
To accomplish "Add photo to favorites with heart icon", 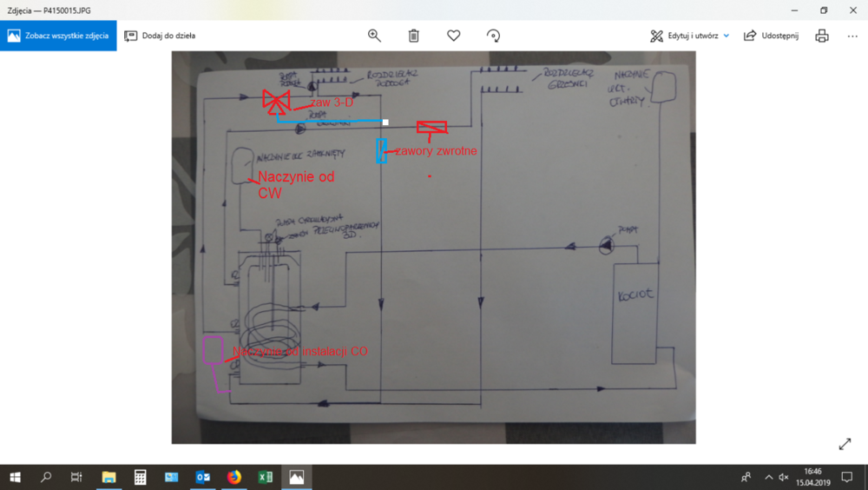I will 453,36.
